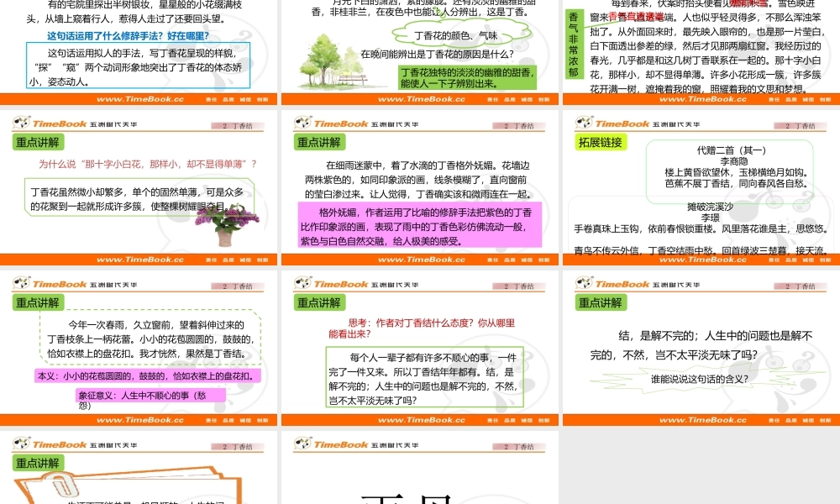The image size is (840, 504).
Task: Select the pink highlighted 格外妩媚 explanation box
Action: click(418, 223)
